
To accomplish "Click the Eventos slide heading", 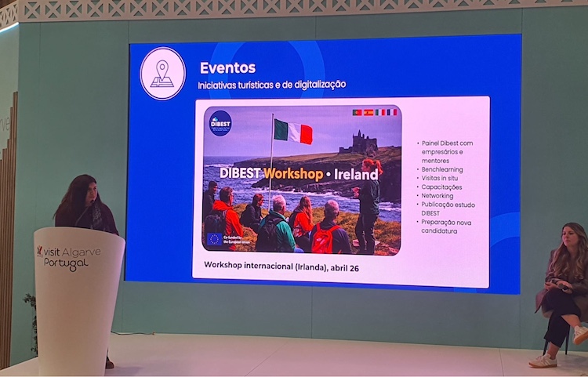I will [227, 68].
